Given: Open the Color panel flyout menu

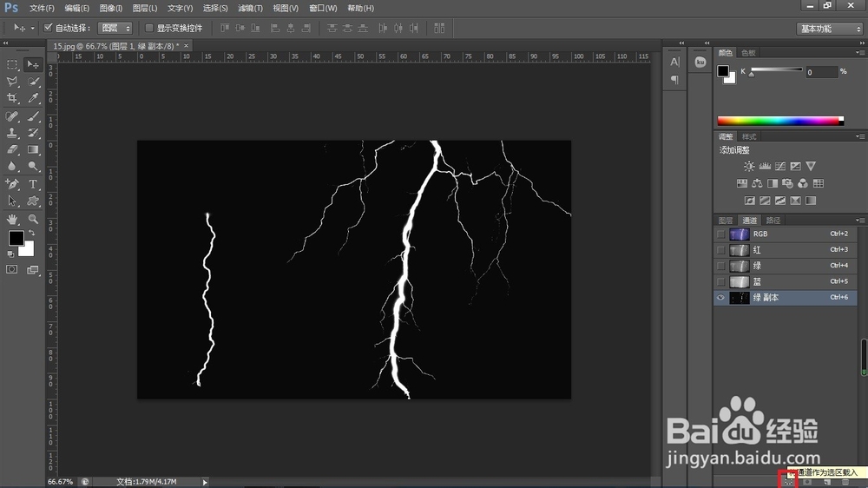Looking at the screenshot, I should click(859, 53).
